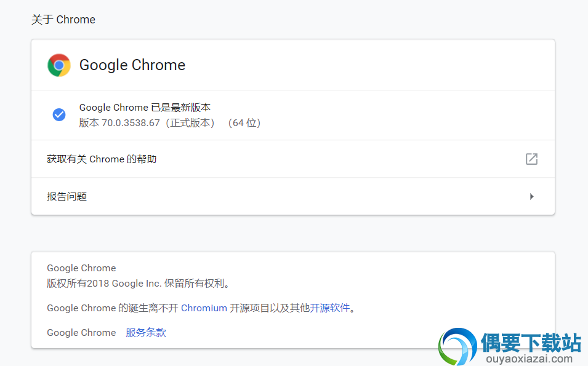Click the Google Chrome logo icon
Image resolution: width=588 pixels, height=366 pixels.
tap(59, 65)
